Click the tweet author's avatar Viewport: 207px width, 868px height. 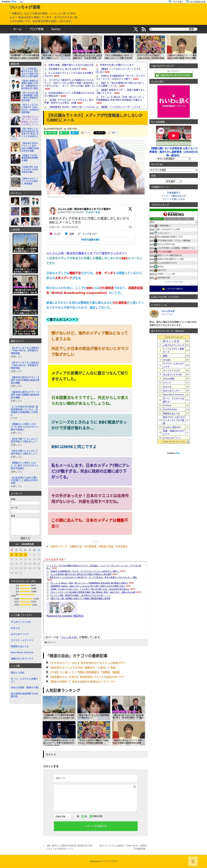point(53,211)
